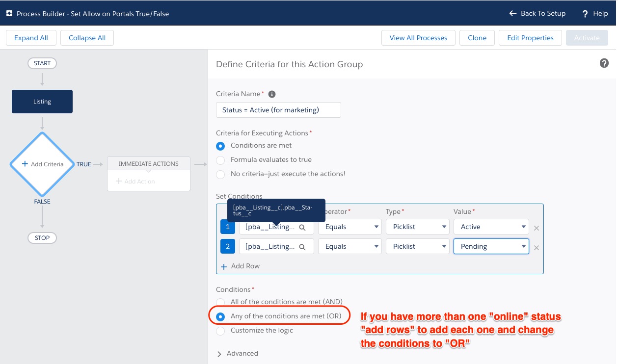Click Add Action under Immediate Actions
The image size is (618, 364).
[136, 182]
